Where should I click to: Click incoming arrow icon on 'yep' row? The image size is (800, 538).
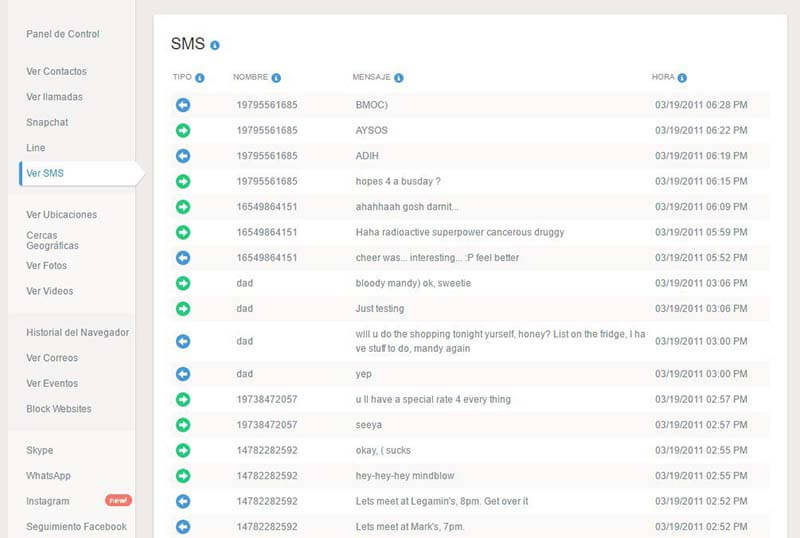coord(183,374)
